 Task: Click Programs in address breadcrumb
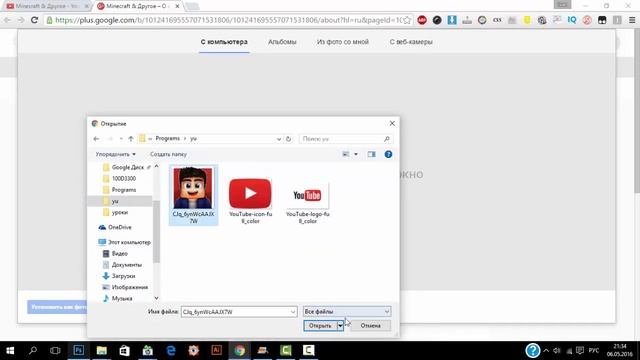(x=167, y=139)
